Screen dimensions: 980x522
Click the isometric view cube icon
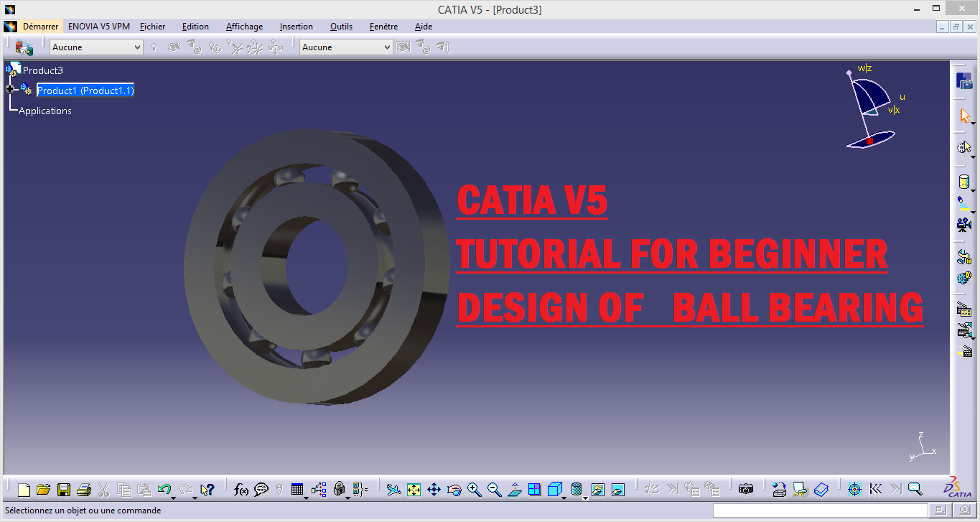tap(554, 490)
